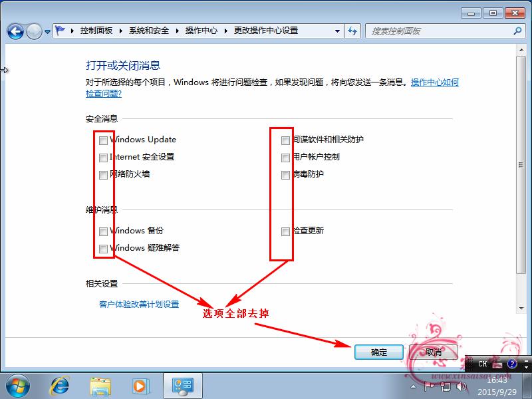Toggle the Windows 备份 checkbox
Image resolution: width=532 pixels, height=399 pixels.
(x=103, y=231)
